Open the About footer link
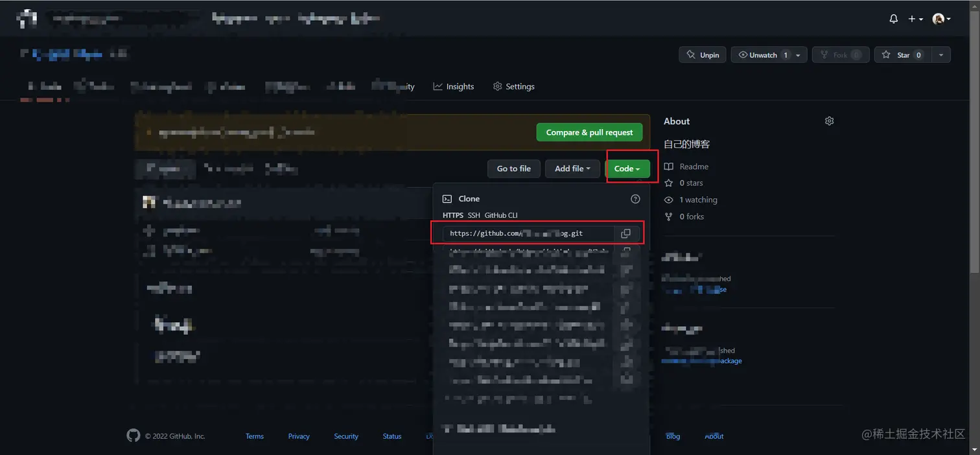Viewport: 980px width, 455px height. coord(714,436)
